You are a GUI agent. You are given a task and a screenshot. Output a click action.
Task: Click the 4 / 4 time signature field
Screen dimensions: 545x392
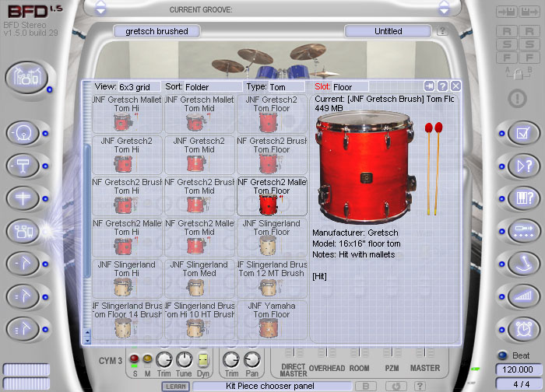point(518,383)
